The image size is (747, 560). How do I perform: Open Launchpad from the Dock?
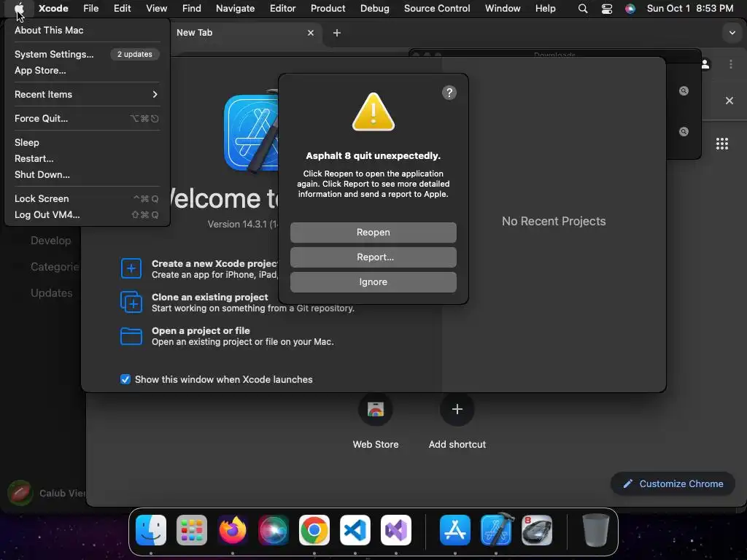[x=192, y=530]
